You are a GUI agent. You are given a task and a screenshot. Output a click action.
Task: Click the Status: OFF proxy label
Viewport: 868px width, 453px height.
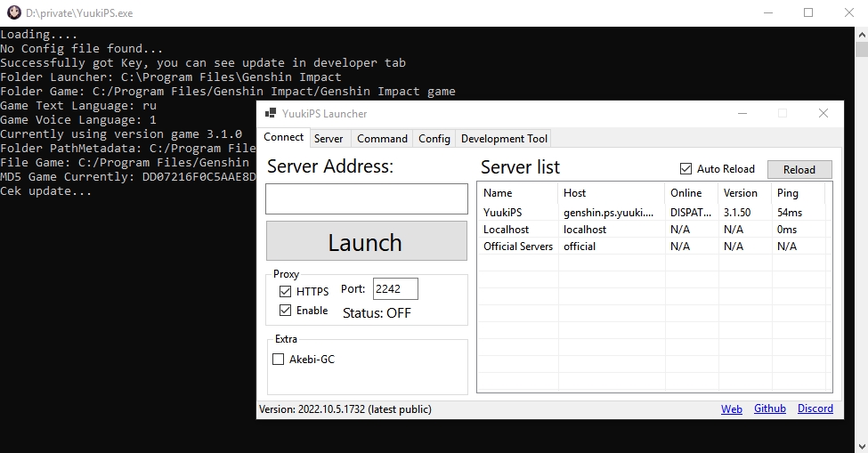point(377,313)
